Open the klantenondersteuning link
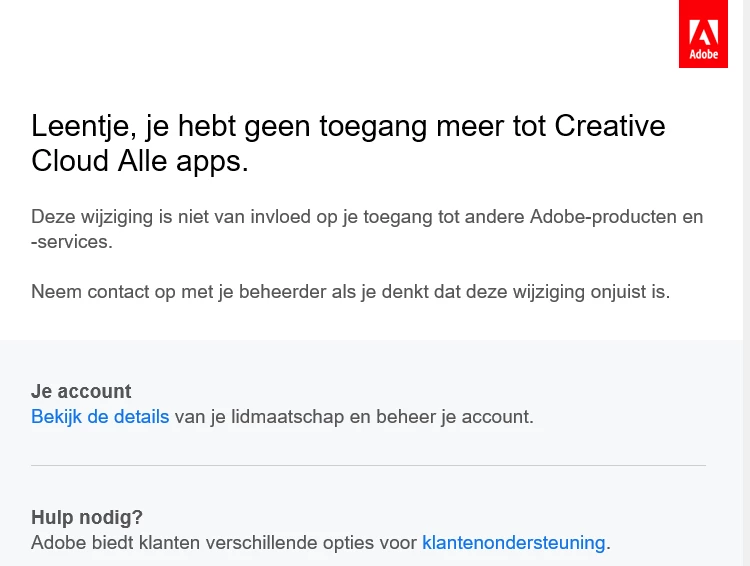The height and width of the screenshot is (566, 750). pyautogui.click(x=513, y=543)
